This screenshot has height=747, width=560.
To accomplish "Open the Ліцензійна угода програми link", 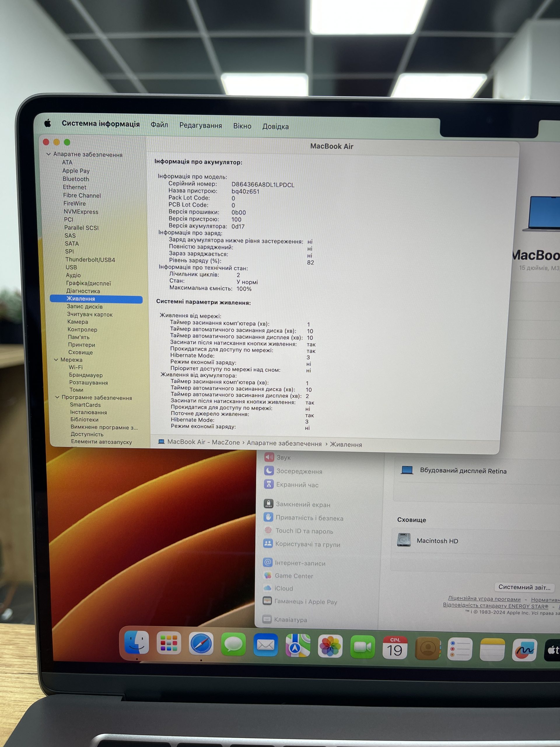I will [x=484, y=599].
